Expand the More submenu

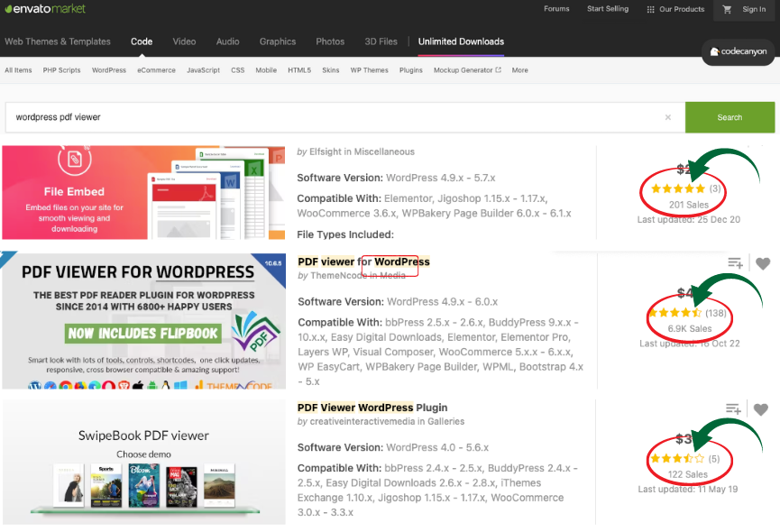pyautogui.click(x=519, y=70)
